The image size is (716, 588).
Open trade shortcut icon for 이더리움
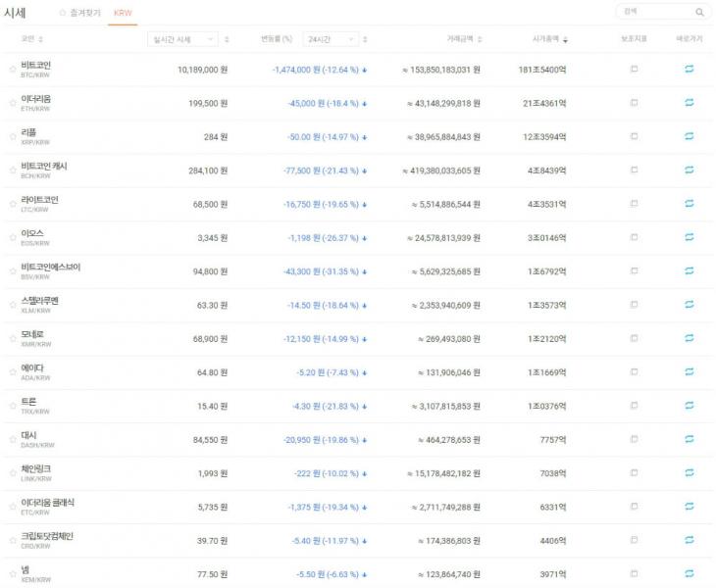690,103
